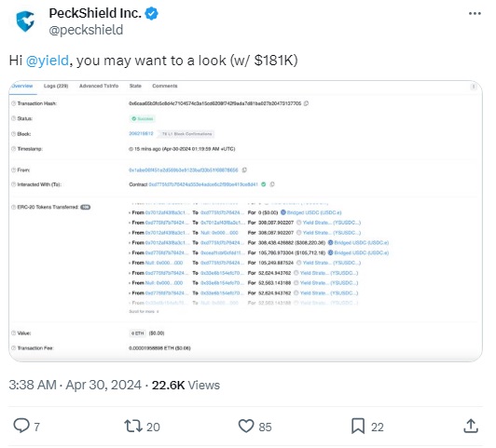Image resolution: width=496 pixels, height=448 pixels.
Task: Click the reply speech bubble icon
Action: (21, 426)
